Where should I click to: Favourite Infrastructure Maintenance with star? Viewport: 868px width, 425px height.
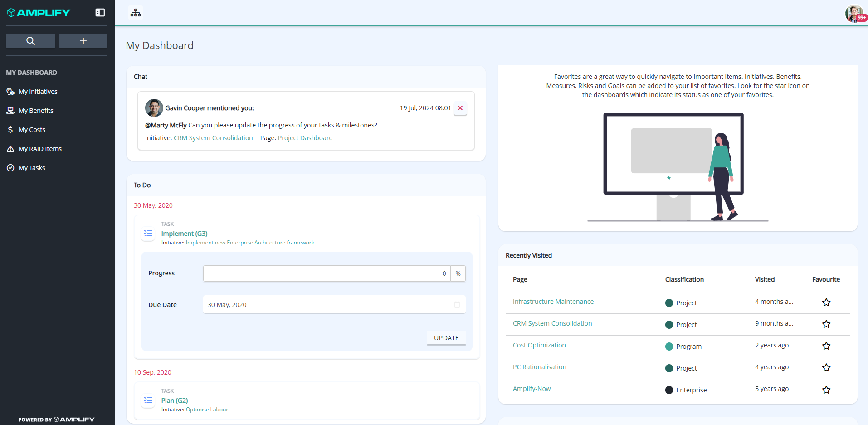pyautogui.click(x=826, y=303)
